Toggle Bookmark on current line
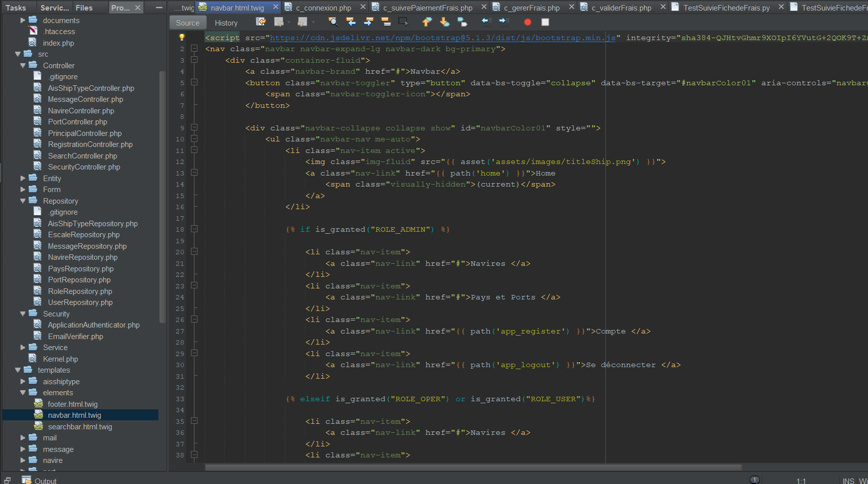The width and height of the screenshot is (868, 484). coord(462,22)
